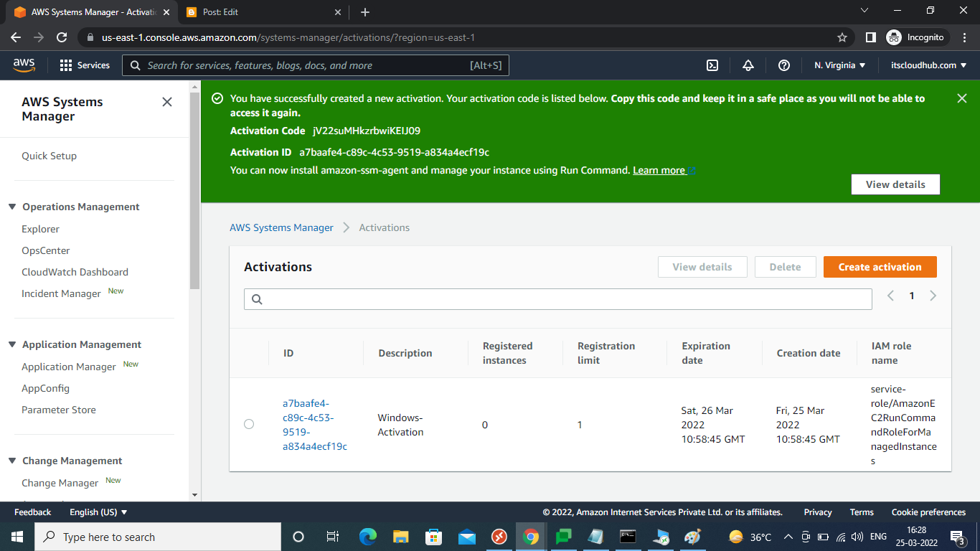The image size is (980, 551).
Task: Open the Chrome three-dot menu
Action: [964, 37]
